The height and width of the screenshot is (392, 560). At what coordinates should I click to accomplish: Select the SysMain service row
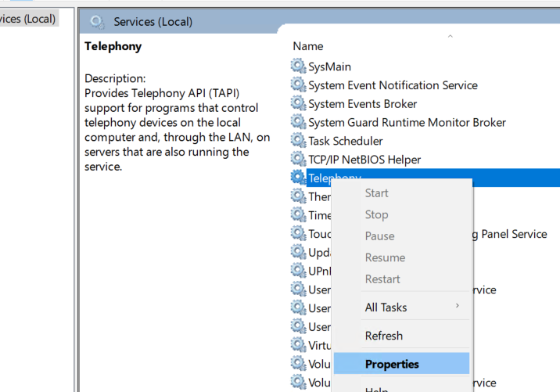(329, 67)
